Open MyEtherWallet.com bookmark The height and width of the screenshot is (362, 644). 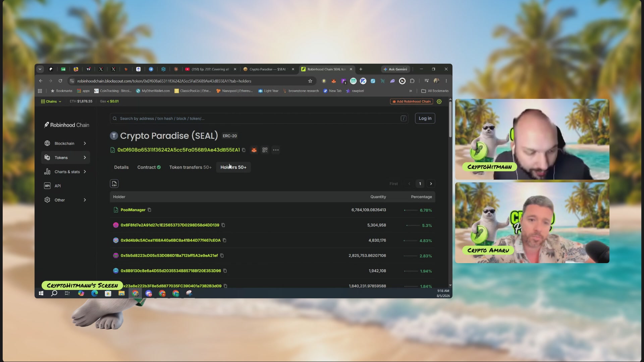pos(153,91)
